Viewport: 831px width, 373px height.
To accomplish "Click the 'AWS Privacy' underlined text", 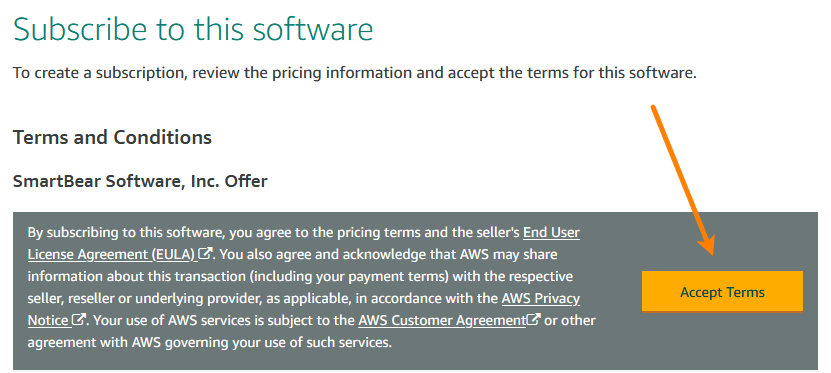I will tap(541, 298).
